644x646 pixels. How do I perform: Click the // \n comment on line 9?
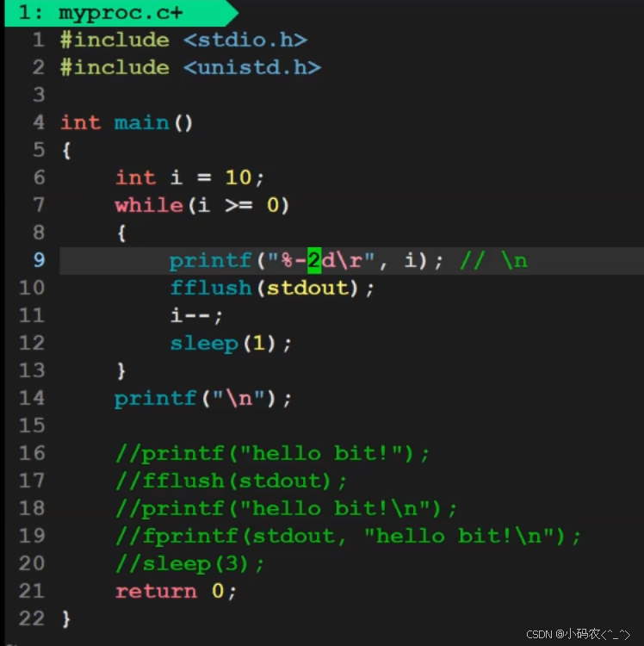(x=493, y=260)
